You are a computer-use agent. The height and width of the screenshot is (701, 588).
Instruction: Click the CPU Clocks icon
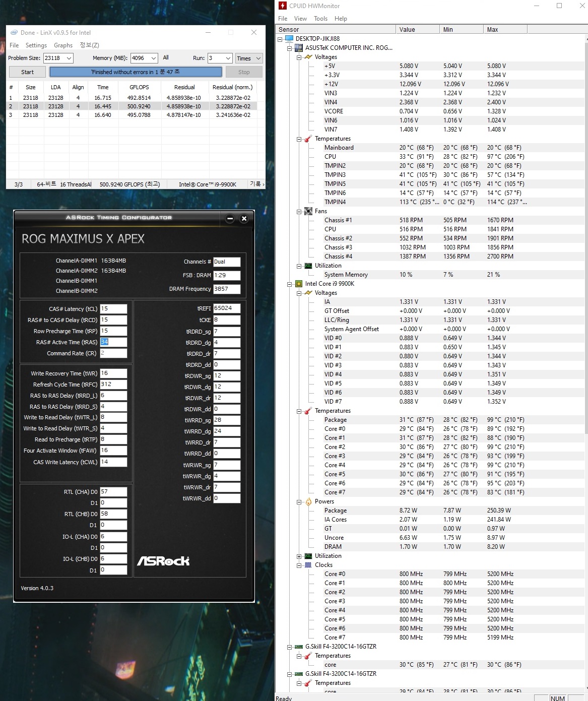[x=308, y=565]
